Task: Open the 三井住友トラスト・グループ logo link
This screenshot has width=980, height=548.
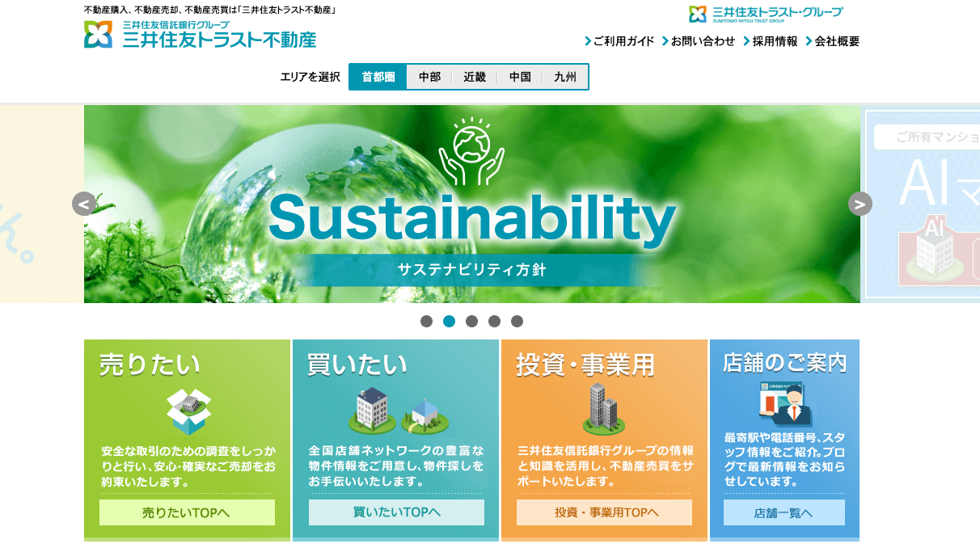Action: [765, 14]
